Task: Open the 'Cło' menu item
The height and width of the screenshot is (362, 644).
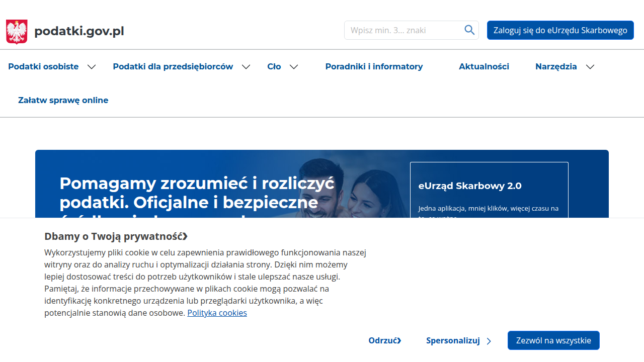Action: [274, 66]
